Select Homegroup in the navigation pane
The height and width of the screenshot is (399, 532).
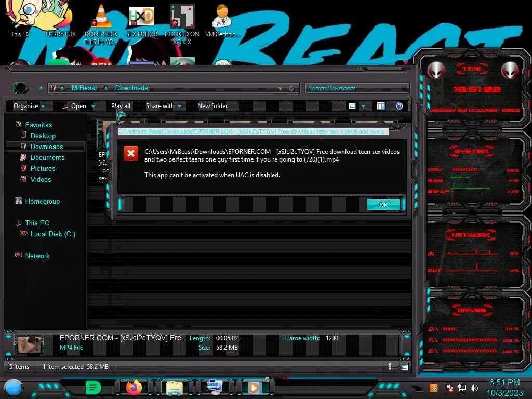pyautogui.click(x=43, y=201)
